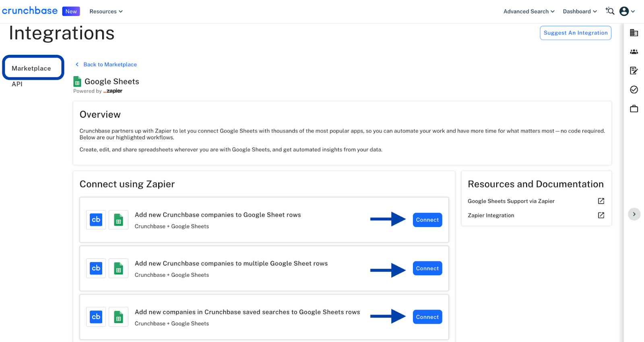This screenshot has height=342, width=644.
Task: Open external link icon for Zapier Integration
Action: click(601, 216)
